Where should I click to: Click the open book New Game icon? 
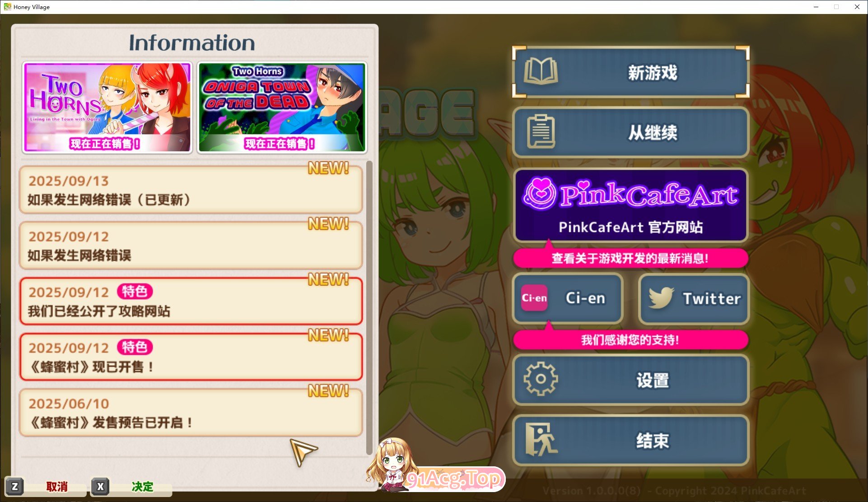(541, 72)
